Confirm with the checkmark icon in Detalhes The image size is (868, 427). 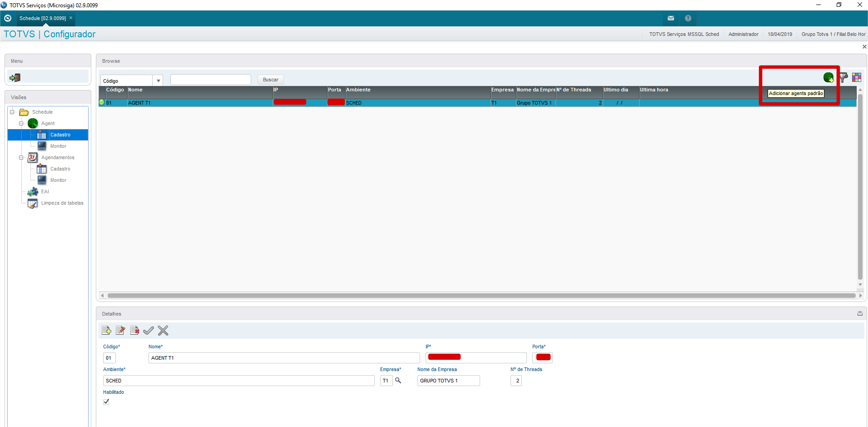tap(149, 331)
